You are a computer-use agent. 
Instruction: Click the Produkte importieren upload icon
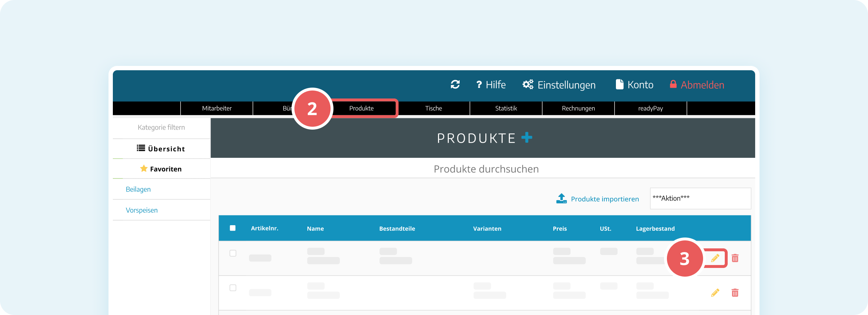[561, 198]
